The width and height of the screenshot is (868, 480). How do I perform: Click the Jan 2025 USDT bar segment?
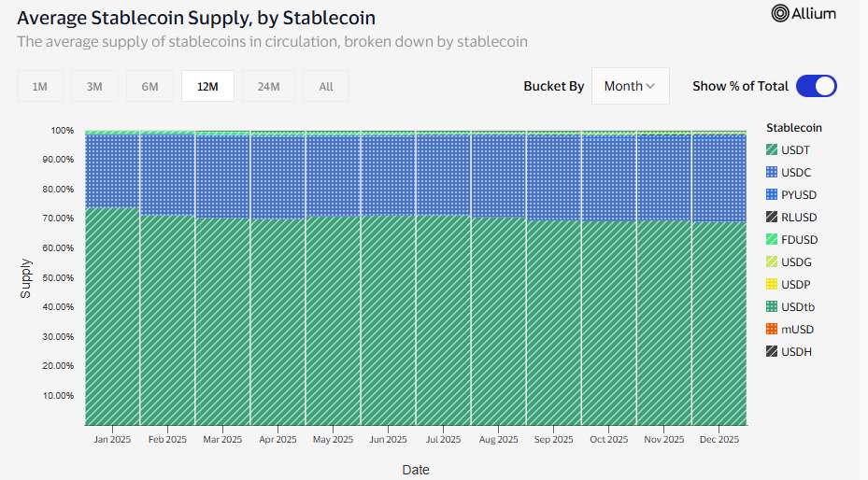112,318
